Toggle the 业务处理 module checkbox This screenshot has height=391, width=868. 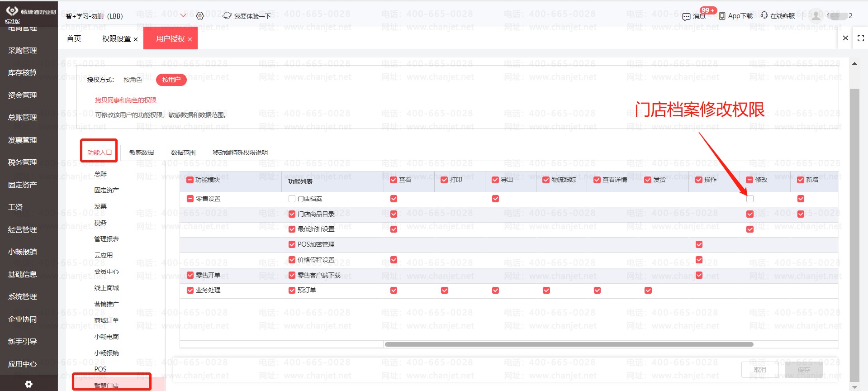190,290
